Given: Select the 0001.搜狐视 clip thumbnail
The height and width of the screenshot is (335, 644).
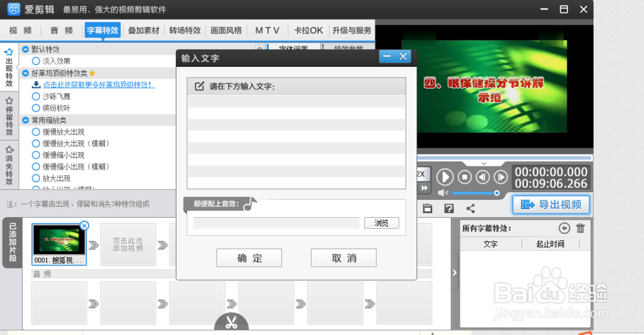Looking at the screenshot, I should (x=59, y=245).
